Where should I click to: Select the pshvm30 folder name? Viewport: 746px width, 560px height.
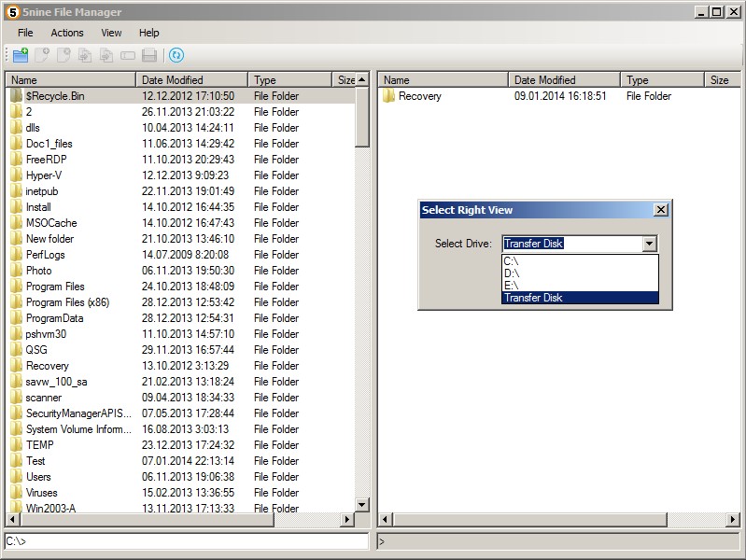[46, 334]
